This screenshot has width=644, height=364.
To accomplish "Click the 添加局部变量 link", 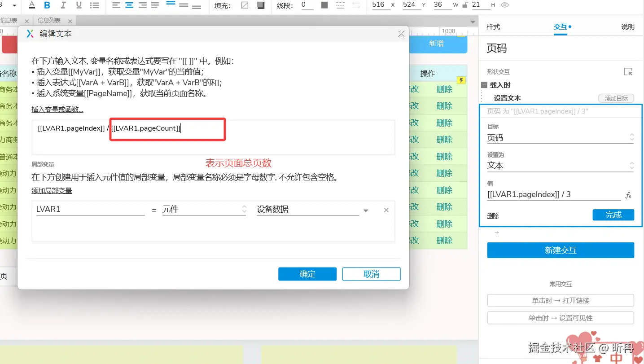I will [52, 191].
